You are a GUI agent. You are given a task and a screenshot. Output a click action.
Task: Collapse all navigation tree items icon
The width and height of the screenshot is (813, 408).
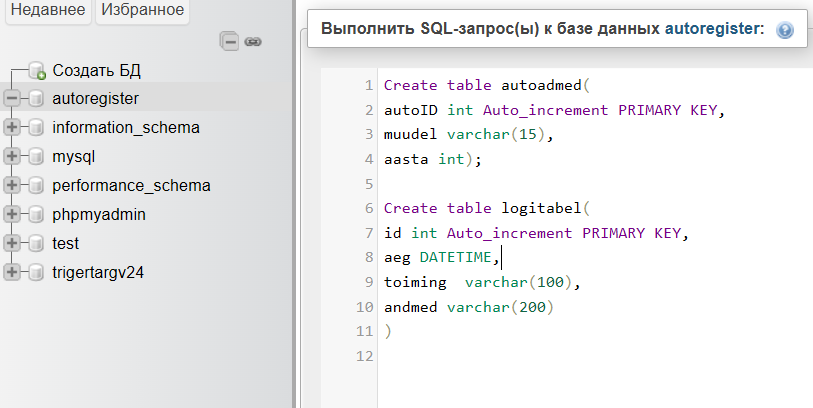tap(229, 41)
